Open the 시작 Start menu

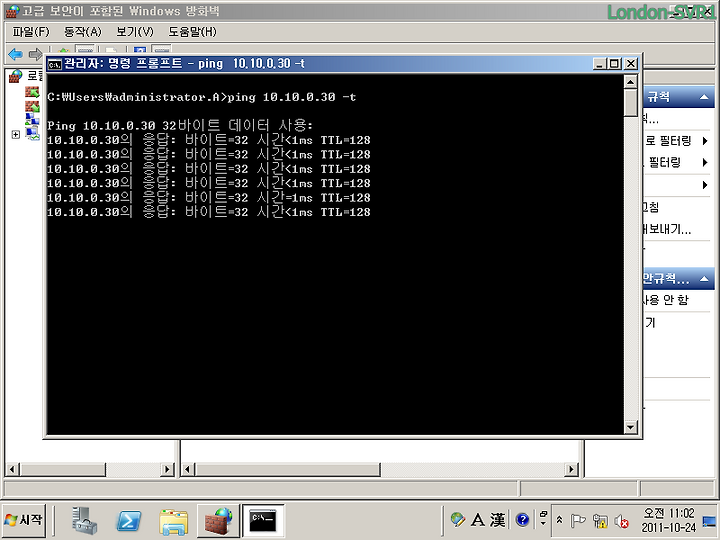coord(24,520)
